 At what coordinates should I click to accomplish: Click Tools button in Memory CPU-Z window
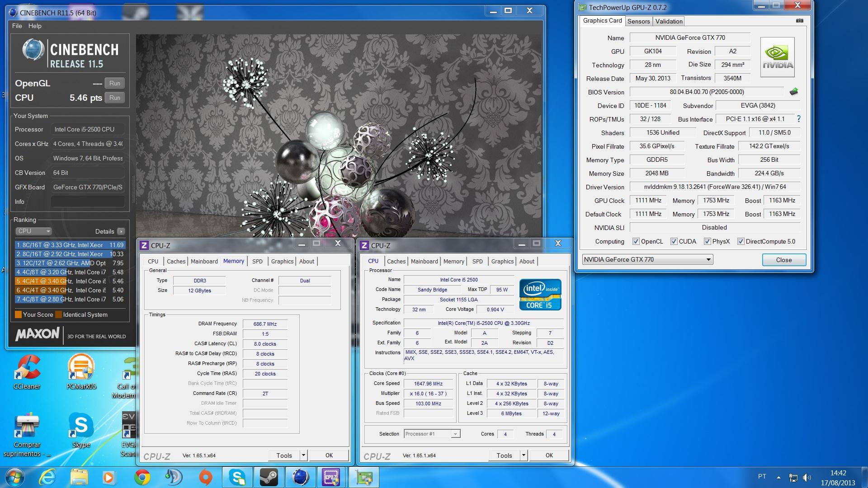click(x=284, y=455)
